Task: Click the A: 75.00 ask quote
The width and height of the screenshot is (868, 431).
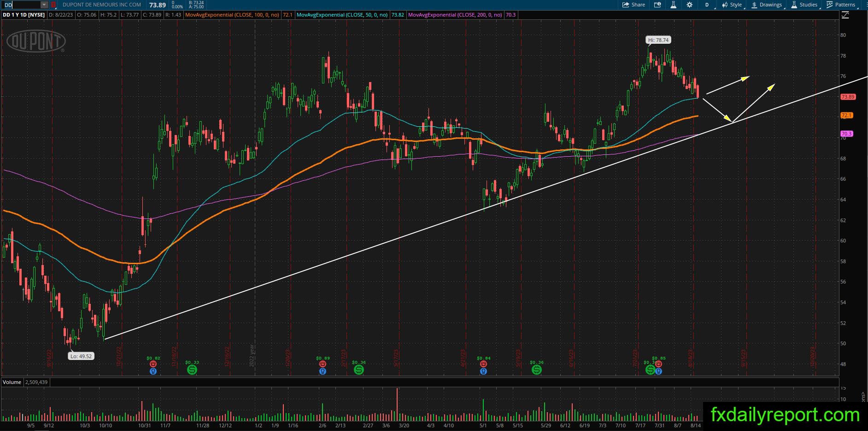Action: click(196, 7)
